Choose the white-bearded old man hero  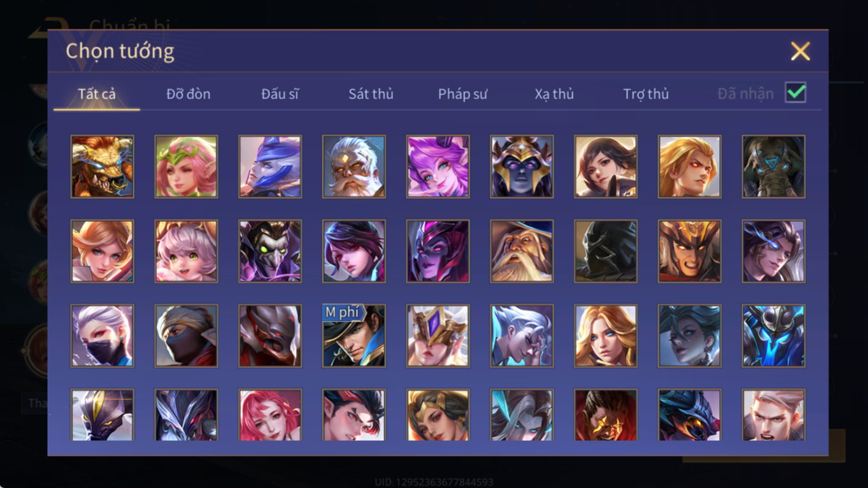click(354, 166)
